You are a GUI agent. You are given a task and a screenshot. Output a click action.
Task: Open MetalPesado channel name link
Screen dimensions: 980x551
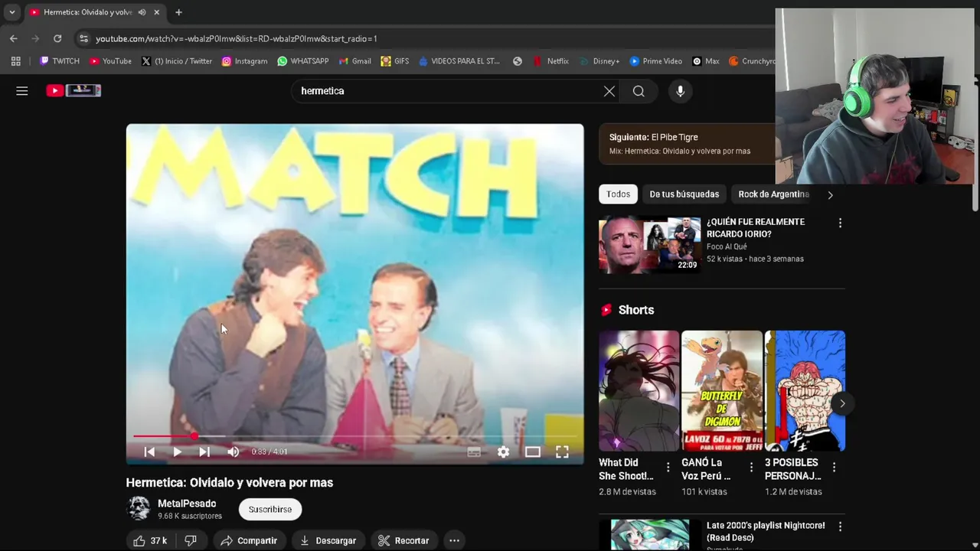187,504
